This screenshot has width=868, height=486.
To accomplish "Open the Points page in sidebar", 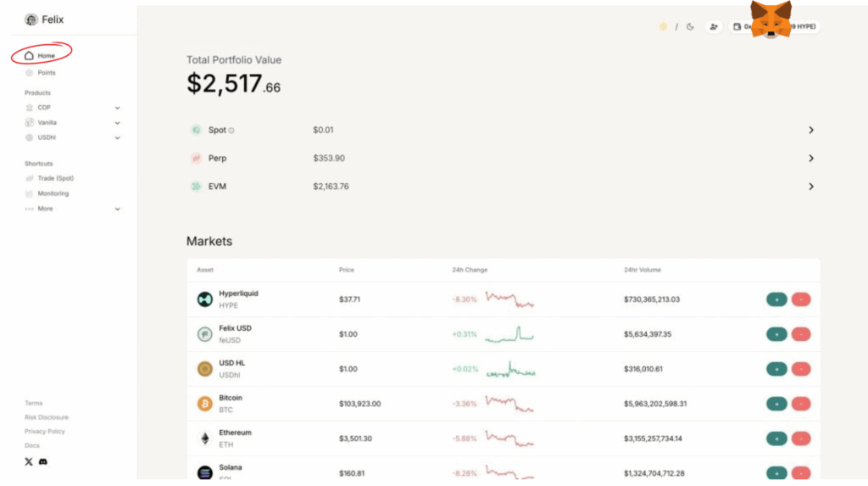I will point(46,73).
